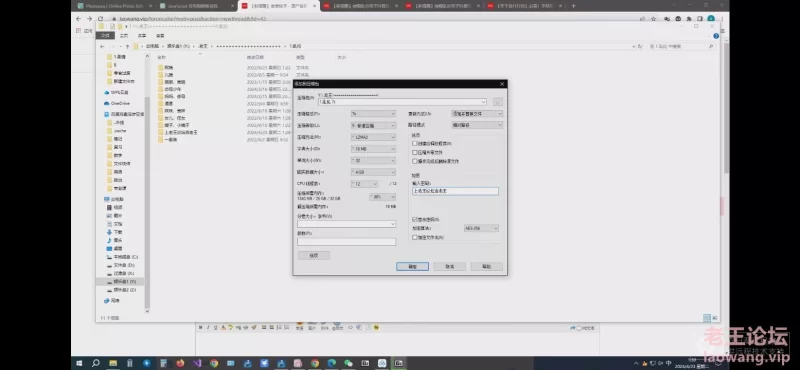Click 确定 (OK) in archive dialog
800x370 pixels.
coord(412,266)
